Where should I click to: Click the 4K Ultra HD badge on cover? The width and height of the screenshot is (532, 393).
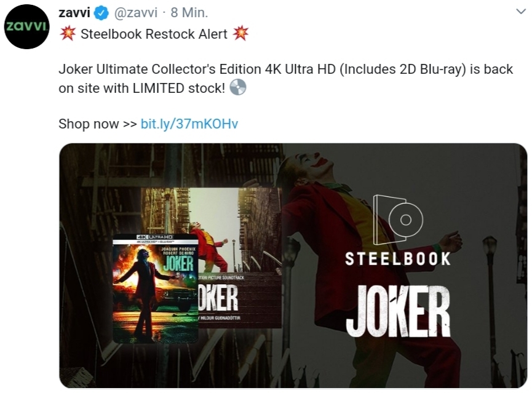[x=155, y=237]
